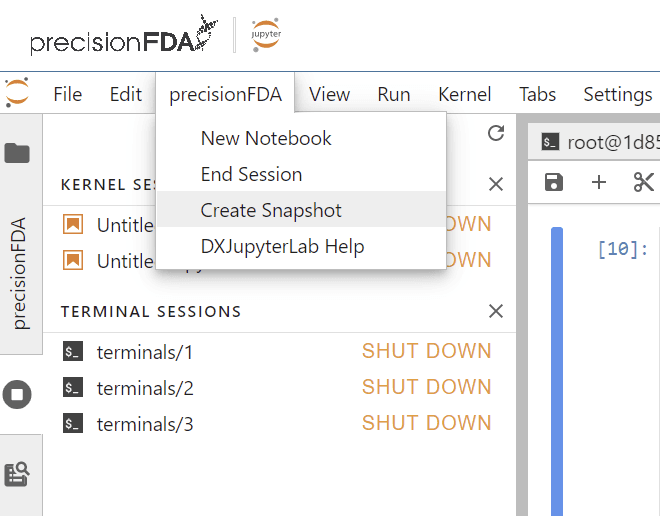
Task: Insert cell with plus icon
Action: 598,182
